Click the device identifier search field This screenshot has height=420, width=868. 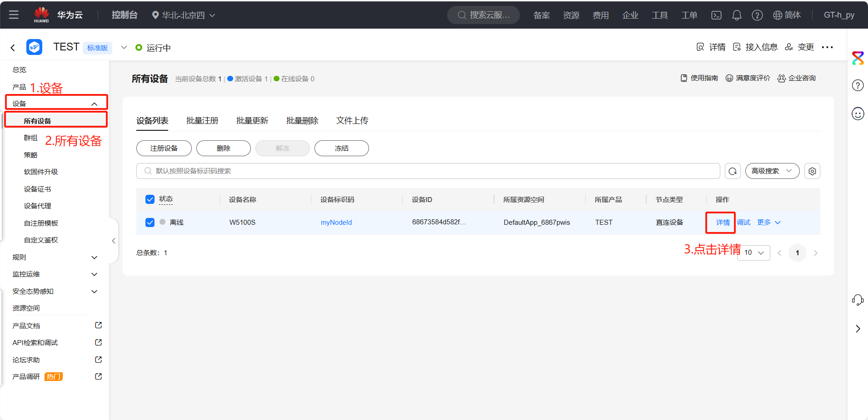pos(427,171)
